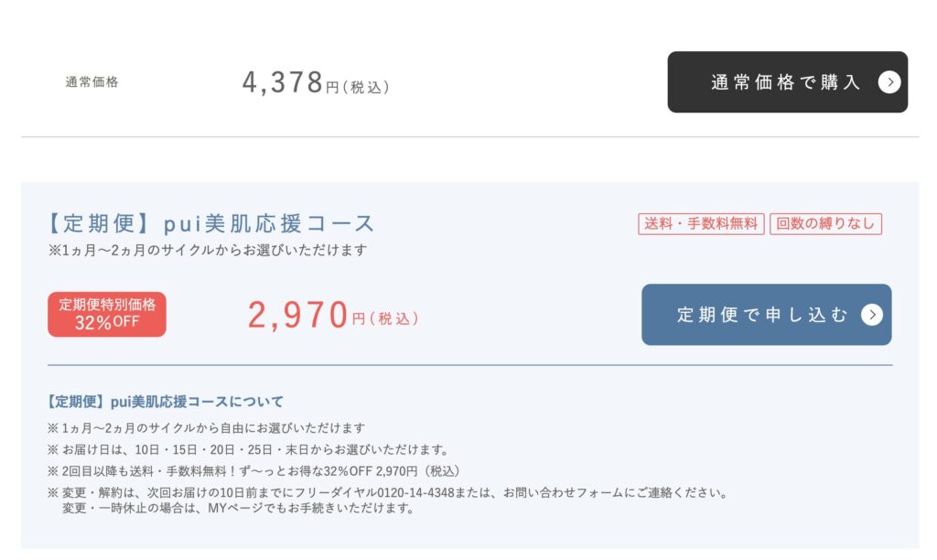Screen dimensions: 937x560
Task: Click the 定期便で申し込む button
Action: tap(766, 315)
